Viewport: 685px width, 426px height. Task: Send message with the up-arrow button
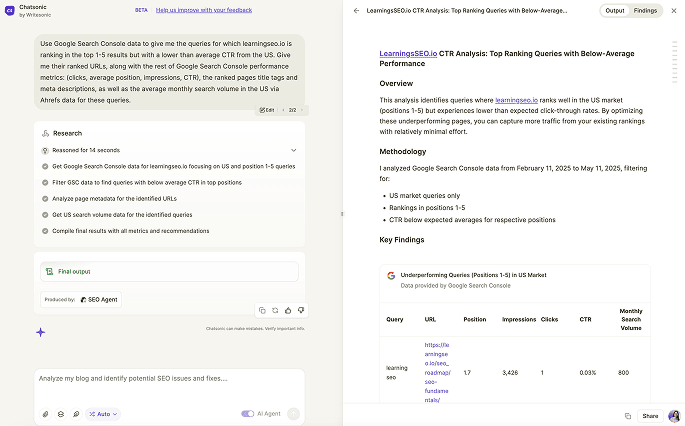[x=294, y=414]
